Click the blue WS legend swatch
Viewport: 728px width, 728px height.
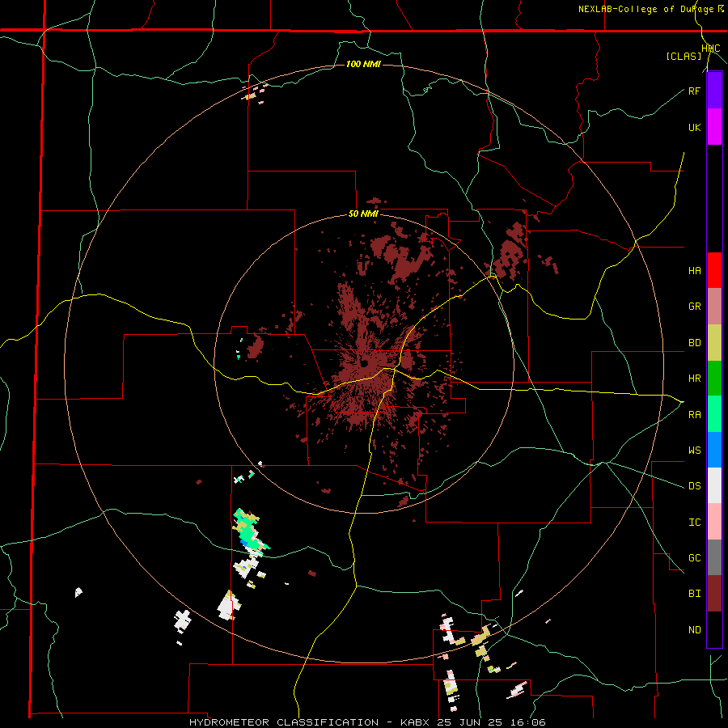click(714, 450)
